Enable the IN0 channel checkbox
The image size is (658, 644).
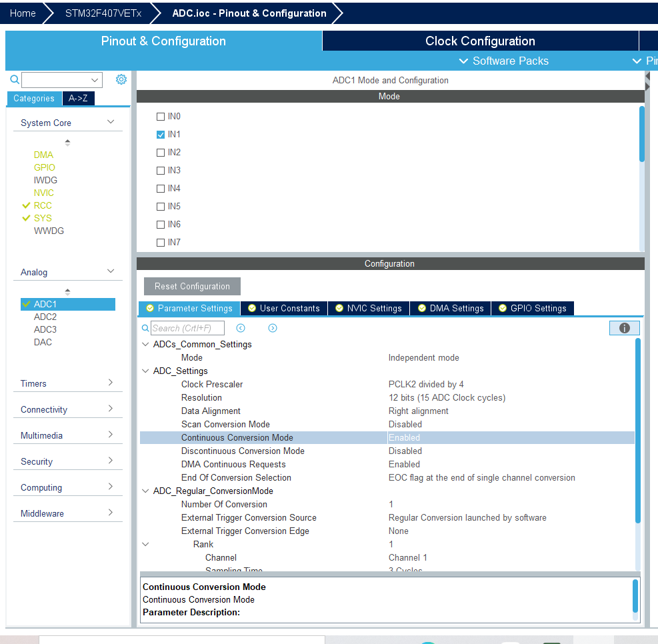[x=160, y=117]
